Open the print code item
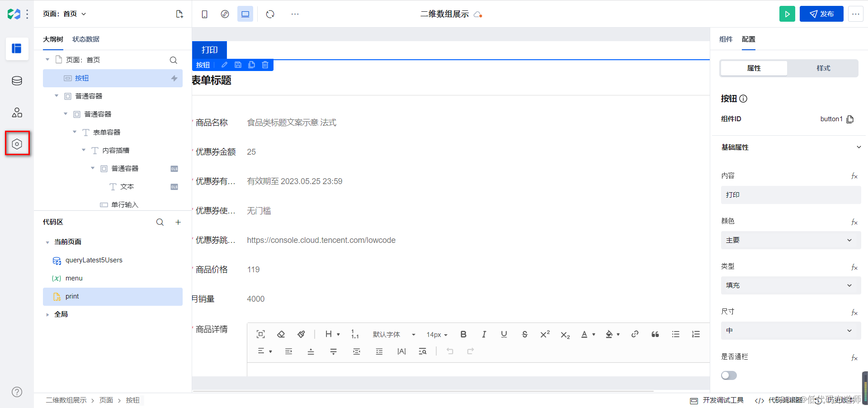868x408 pixels. click(x=113, y=296)
